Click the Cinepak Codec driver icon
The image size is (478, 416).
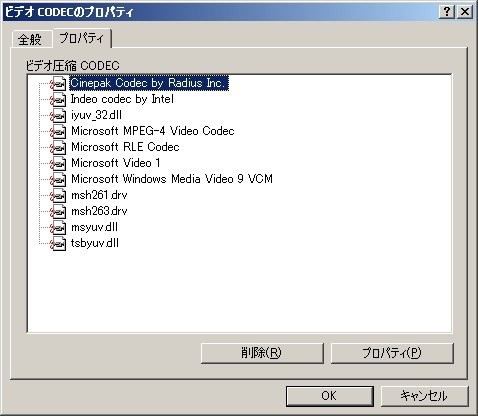58,83
